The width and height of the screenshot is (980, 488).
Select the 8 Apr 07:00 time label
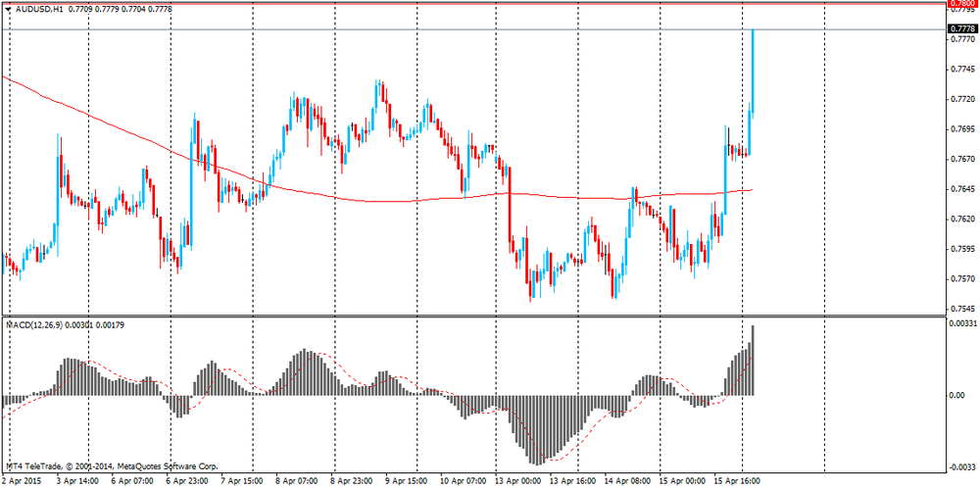click(x=296, y=481)
